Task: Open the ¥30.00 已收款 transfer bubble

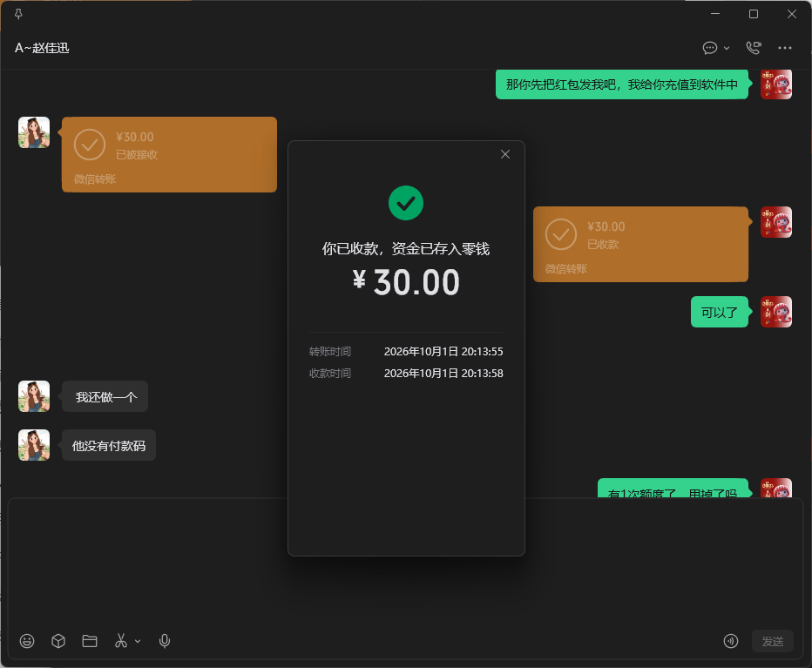Action: tap(640, 244)
